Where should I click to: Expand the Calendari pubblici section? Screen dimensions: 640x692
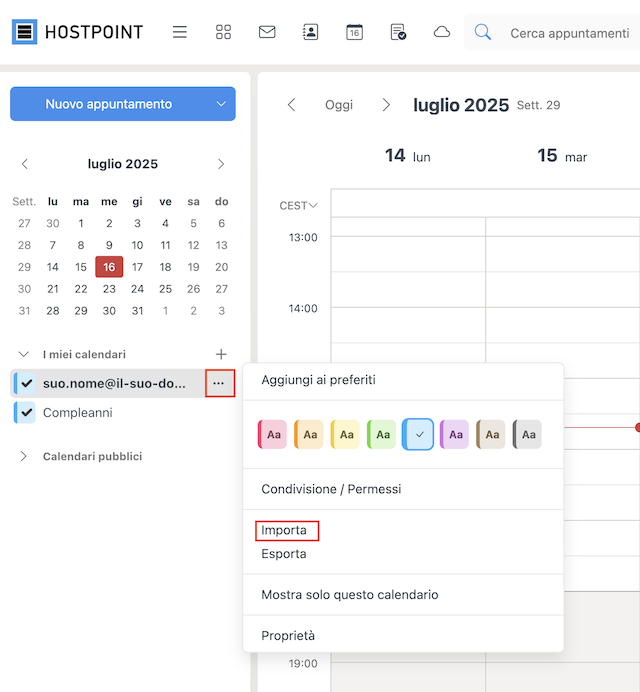coord(24,456)
